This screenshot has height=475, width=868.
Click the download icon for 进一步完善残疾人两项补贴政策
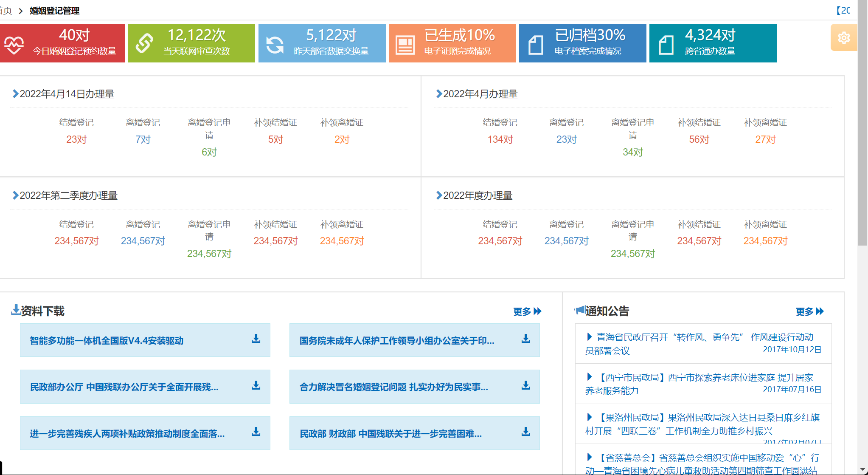(x=256, y=432)
